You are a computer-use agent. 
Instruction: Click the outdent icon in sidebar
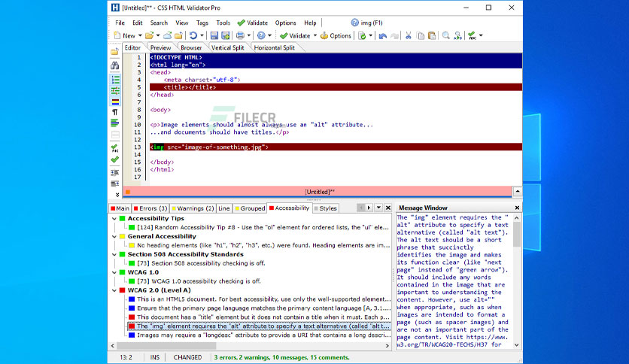[115, 184]
